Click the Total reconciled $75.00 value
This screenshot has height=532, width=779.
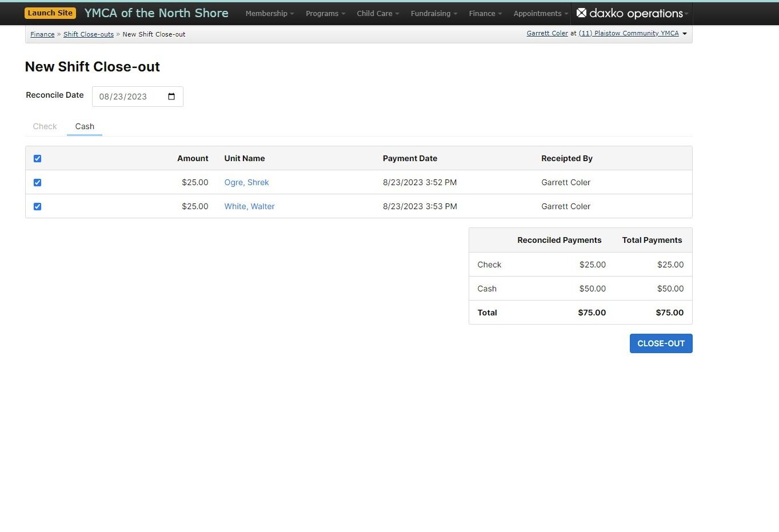(x=592, y=313)
